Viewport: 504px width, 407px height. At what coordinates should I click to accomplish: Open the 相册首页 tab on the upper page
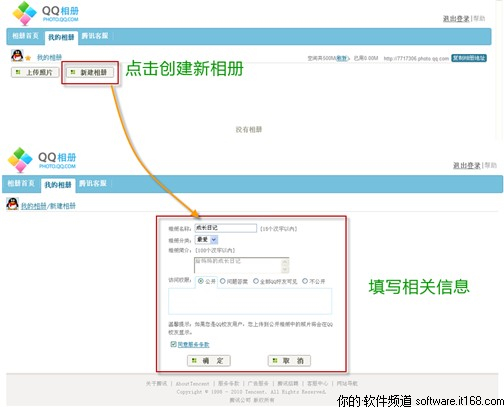(x=25, y=36)
